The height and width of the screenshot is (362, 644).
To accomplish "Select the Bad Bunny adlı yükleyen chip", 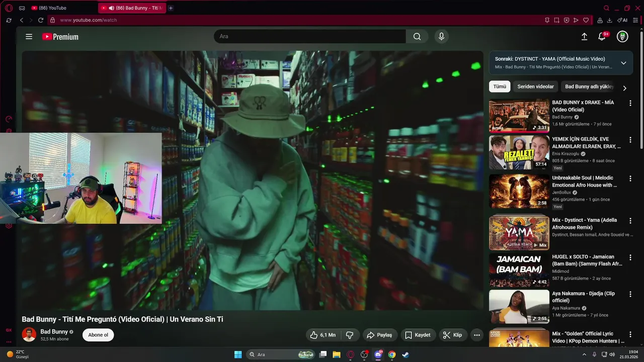I will [589, 86].
